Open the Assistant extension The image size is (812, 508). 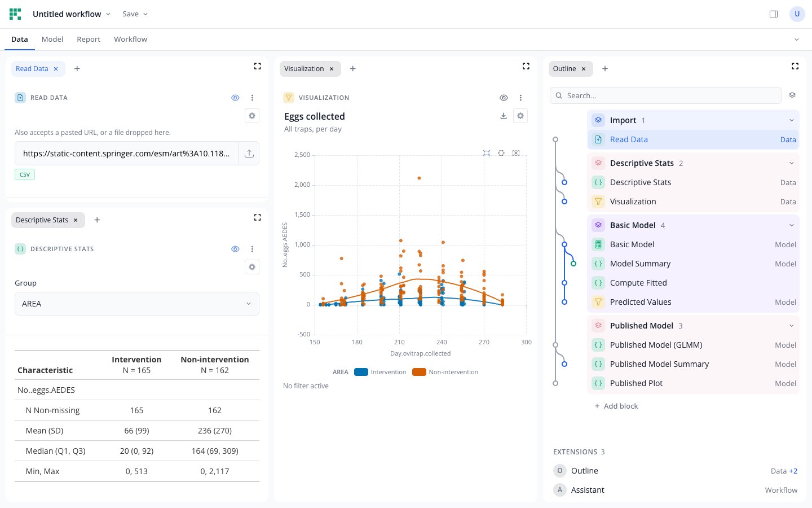(675, 490)
